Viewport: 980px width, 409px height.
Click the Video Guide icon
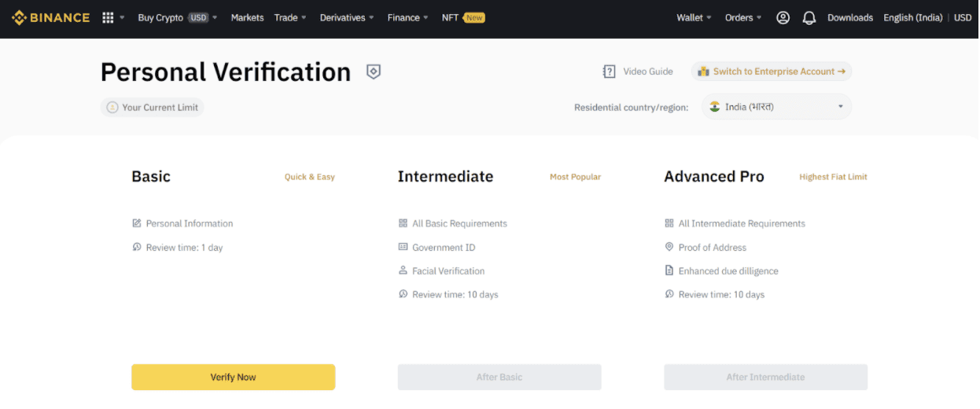609,72
